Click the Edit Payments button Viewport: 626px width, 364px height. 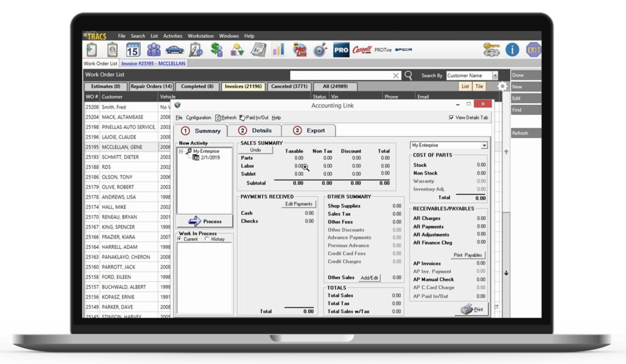tap(299, 203)
